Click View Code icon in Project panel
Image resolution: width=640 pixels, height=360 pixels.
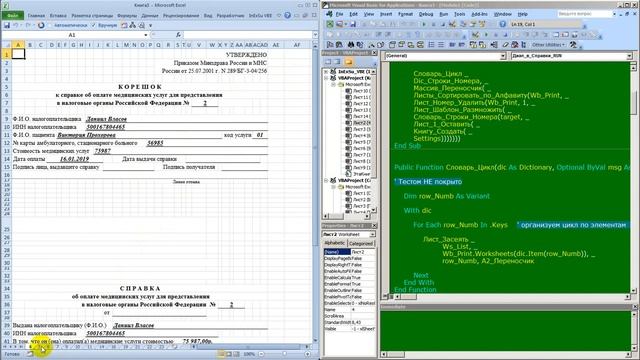pos(328,62)
